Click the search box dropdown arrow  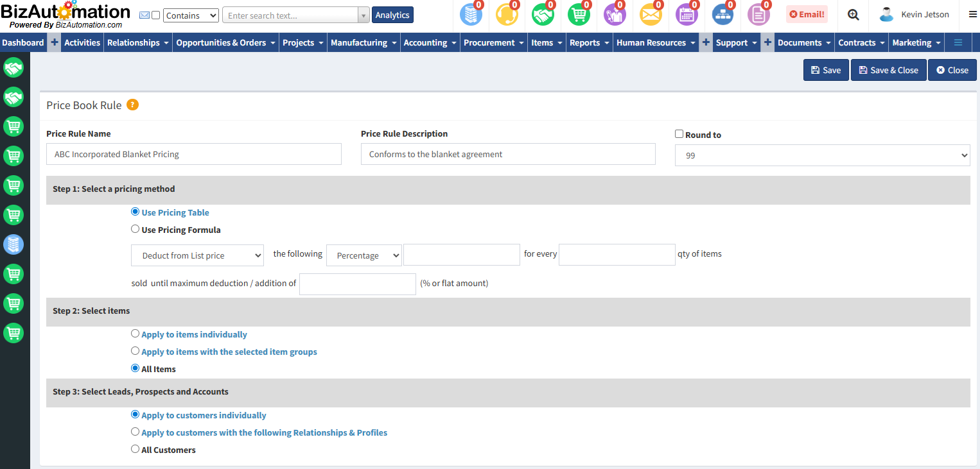pyautogui.click(x=364, y=15)
